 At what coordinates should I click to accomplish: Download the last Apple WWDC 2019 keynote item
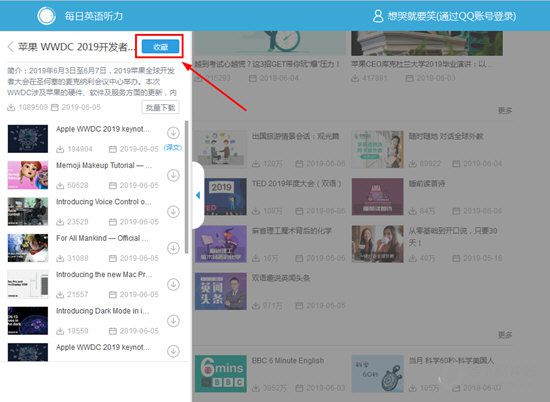pyautogui.click(x=173, y=351)
